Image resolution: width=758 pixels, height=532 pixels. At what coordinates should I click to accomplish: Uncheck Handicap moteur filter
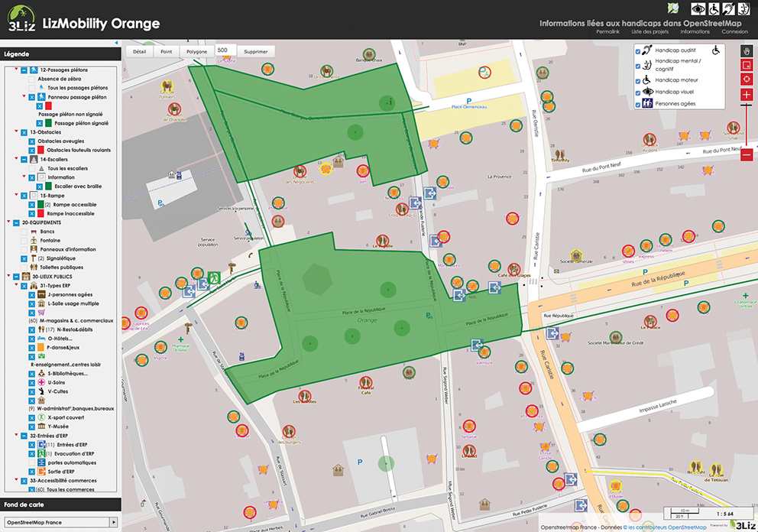coord(637,81)
